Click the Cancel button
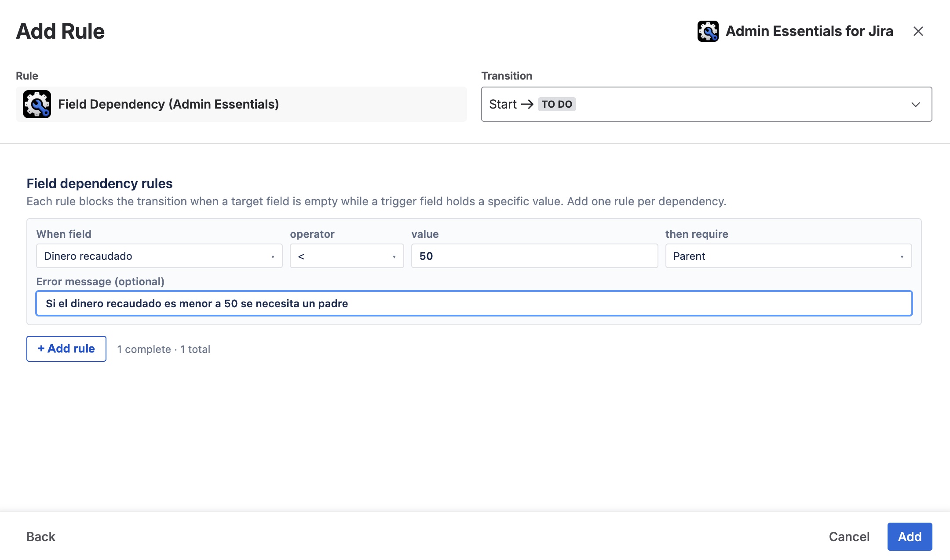This screenshot has width=950, height=560. coord(849,537)
